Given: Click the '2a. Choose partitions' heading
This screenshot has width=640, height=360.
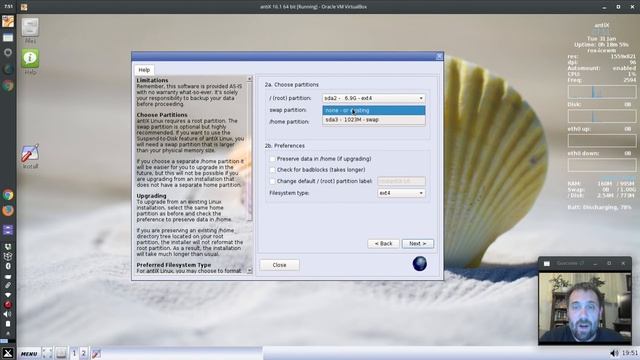Looking at the screenshot, I should (291, 85).
